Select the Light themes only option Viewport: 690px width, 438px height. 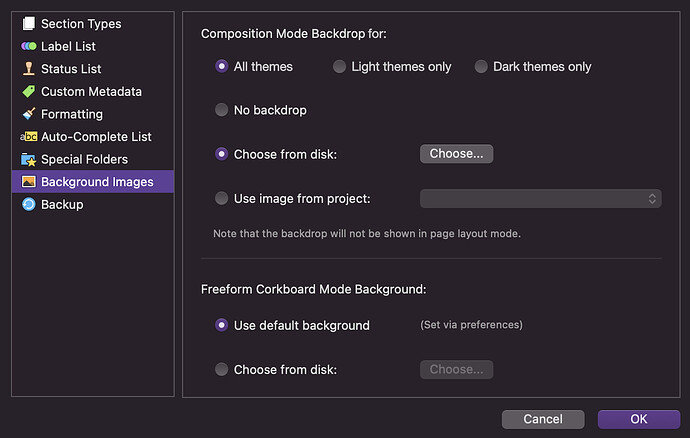[x=340, y=67]
